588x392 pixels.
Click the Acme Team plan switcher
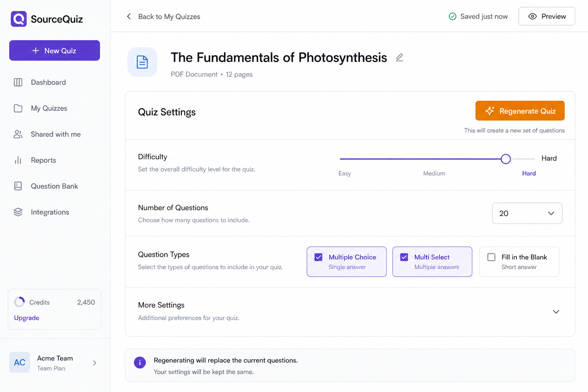click(x=54, y=362)
